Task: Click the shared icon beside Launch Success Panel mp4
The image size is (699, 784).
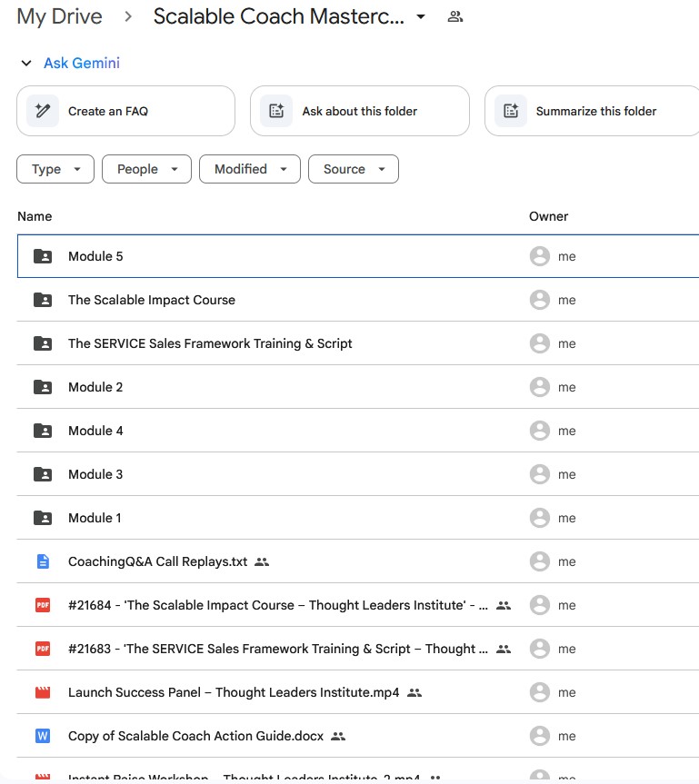Action: 414,693
